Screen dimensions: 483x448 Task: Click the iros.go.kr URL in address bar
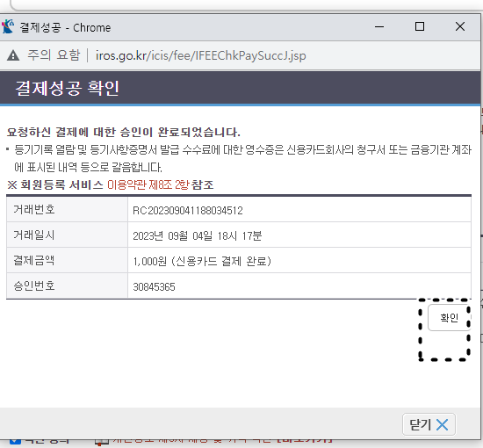201,55
